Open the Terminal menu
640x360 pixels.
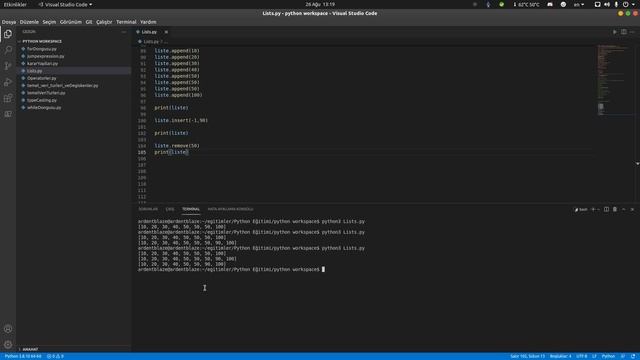click(126, 22)
